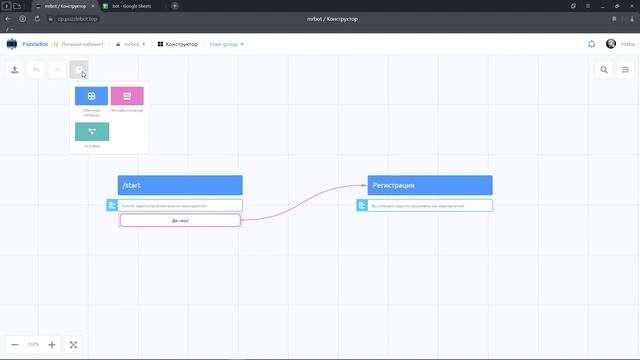
Task: Click the fit-to-screen expand icon
Action: [x=73, y=345]
